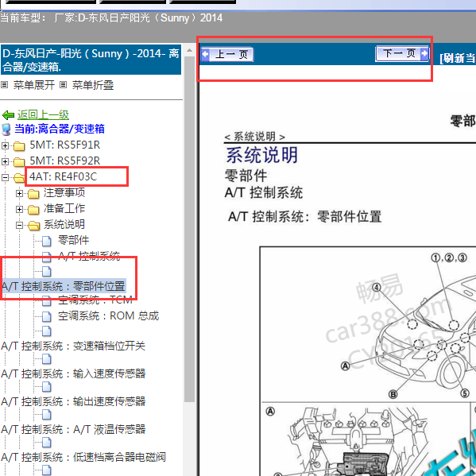The width and height of the screenshot is (476, 476).
Task: Click the 当前:离合器/变速箱 label
Action: [x=60, y=129]
